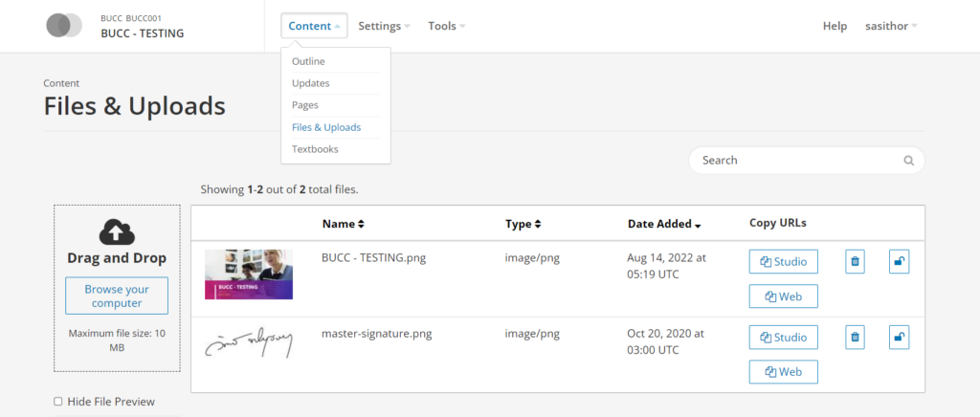Copy Studio URL for BUCC - TESTING.png
Screen dimensions: 980x417
pyautogui.click(x=783, y=261)
